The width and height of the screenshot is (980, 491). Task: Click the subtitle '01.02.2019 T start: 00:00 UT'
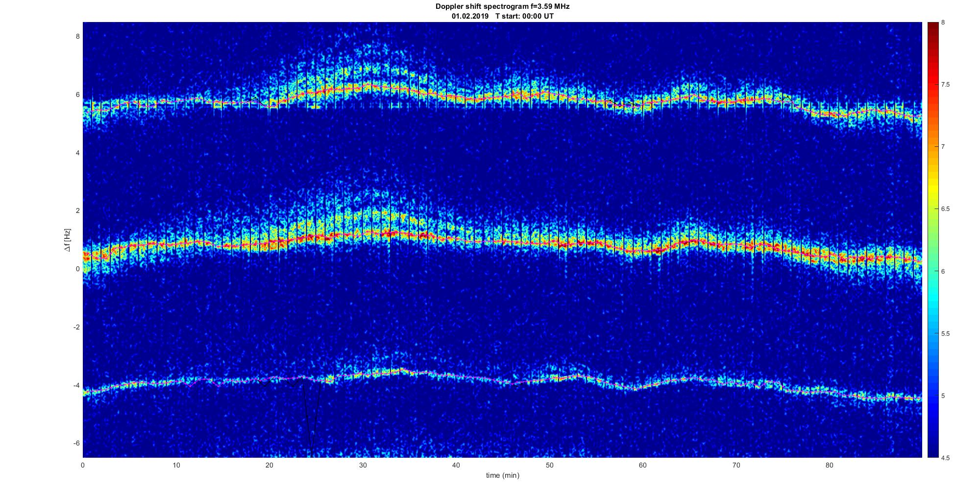pos(503,16)
